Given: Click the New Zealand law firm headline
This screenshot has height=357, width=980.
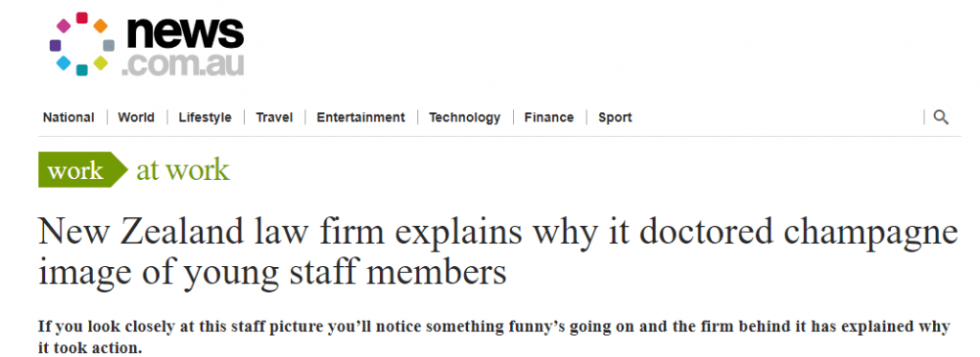Looking at the screenshot, I should point(498,253).
